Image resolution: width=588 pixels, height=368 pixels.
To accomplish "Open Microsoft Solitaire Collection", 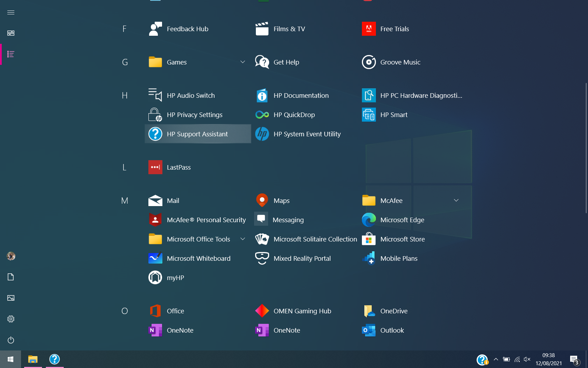I will (x=304, y=239).
